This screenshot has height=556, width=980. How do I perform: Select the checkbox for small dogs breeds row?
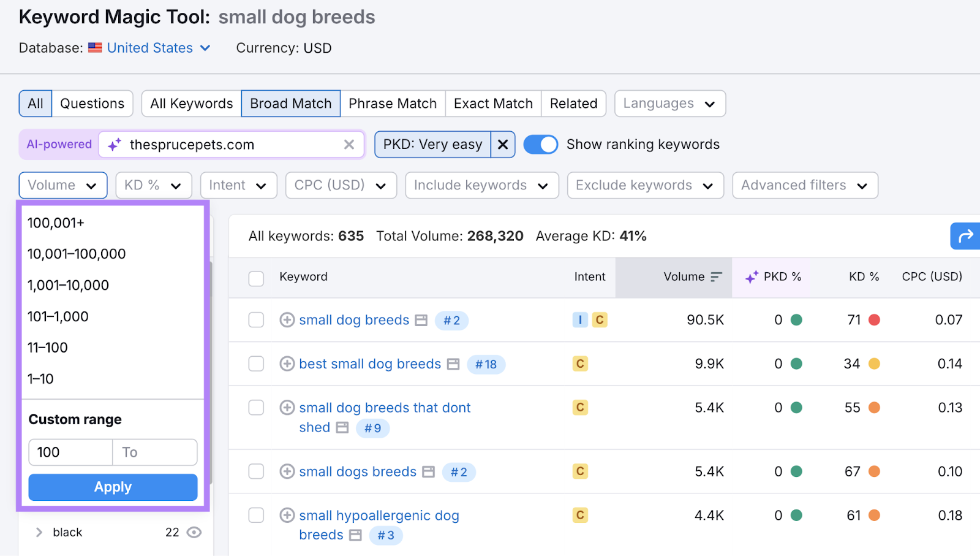click(255, 471)
